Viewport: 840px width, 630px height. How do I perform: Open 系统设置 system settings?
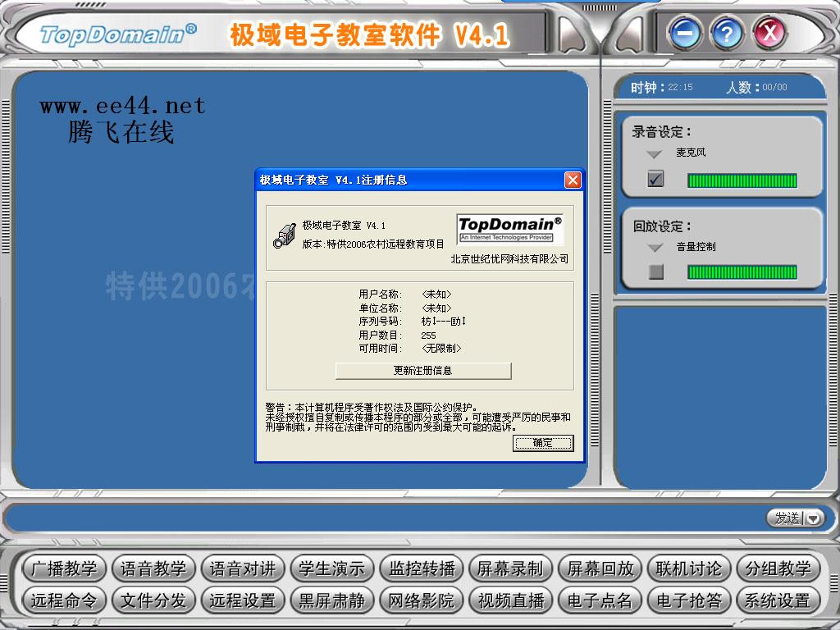click(x=777, y=600)
